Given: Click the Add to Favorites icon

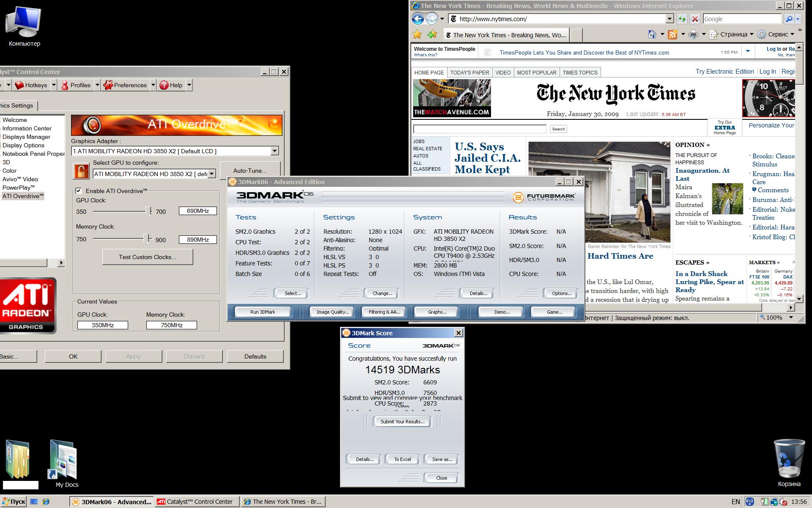Looking at the screenshot, I should point(432,35).
